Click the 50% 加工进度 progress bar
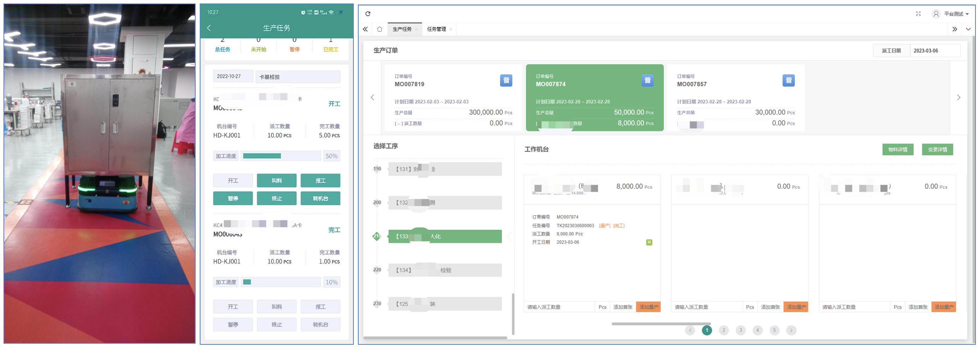The width and height of the screenshot is (980, 350). click(x=281, y=156)
